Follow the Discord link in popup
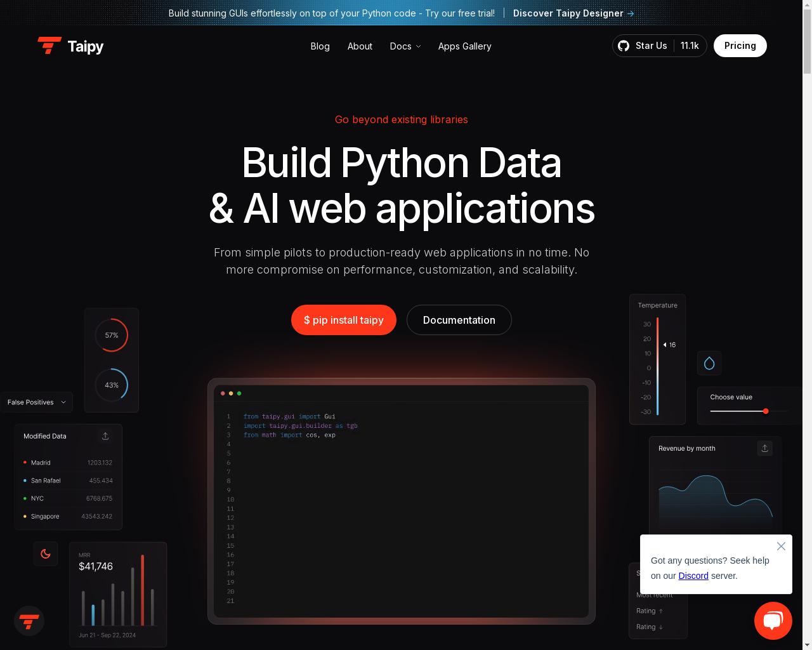The width and height of the screenshot is (812, 650). point(693,576)
